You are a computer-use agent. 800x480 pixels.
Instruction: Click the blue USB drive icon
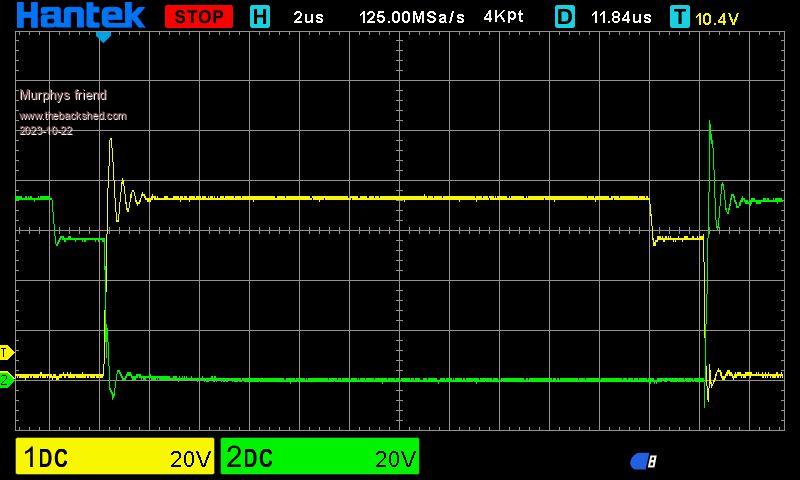[644, 461]
